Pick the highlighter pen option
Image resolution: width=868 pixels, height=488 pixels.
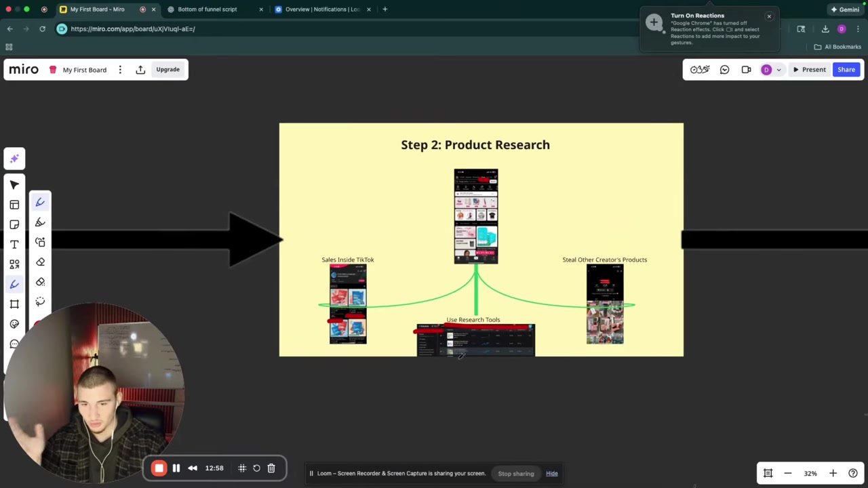(x=40, y=222)
